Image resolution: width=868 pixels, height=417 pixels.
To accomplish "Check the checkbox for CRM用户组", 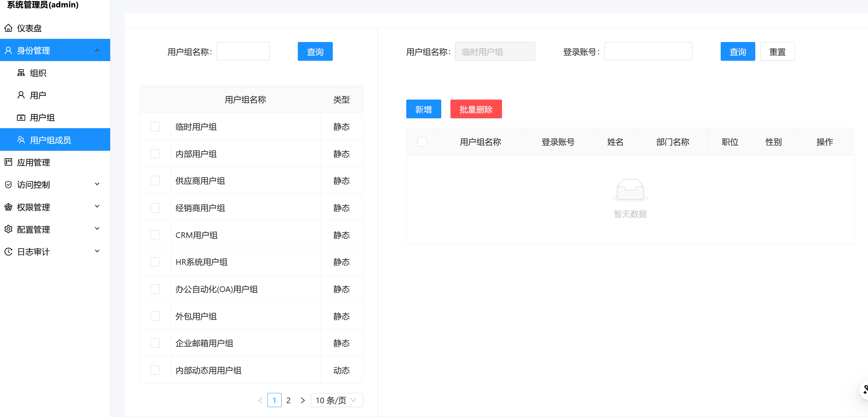I will pos(155,234).
